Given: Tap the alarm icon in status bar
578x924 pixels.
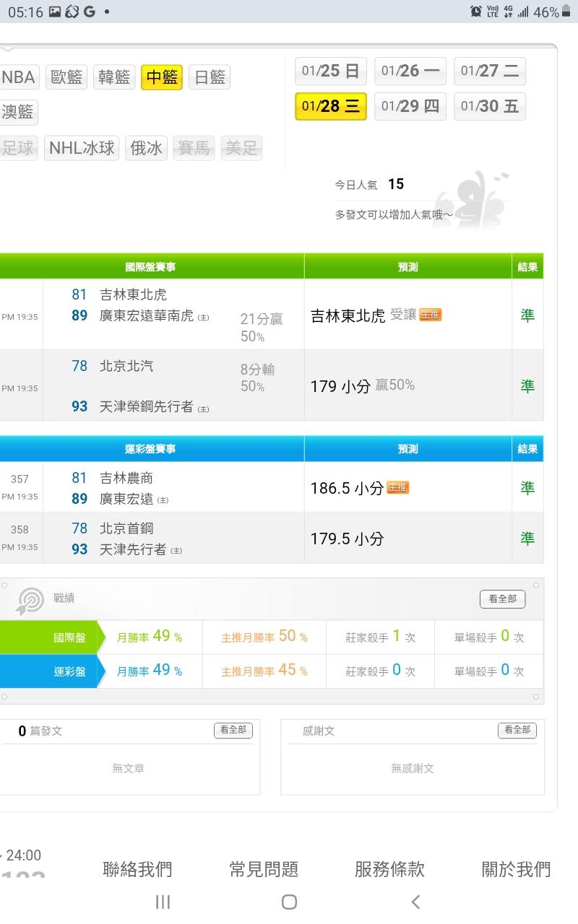Looking at the screenshot, I should [x=476, y=12].
